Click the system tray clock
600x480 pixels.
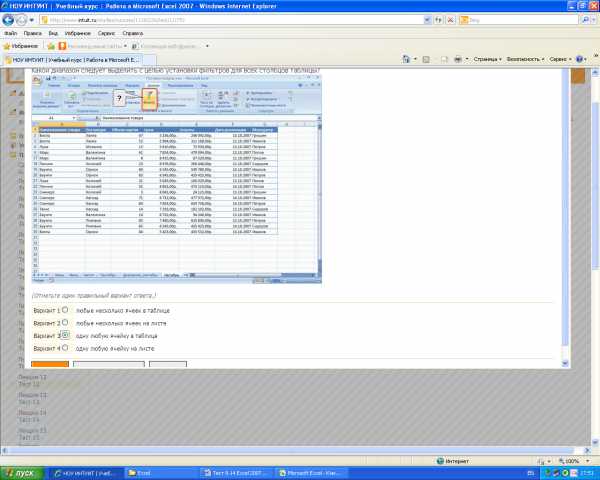pyautogui.click(x=589, y=473)
